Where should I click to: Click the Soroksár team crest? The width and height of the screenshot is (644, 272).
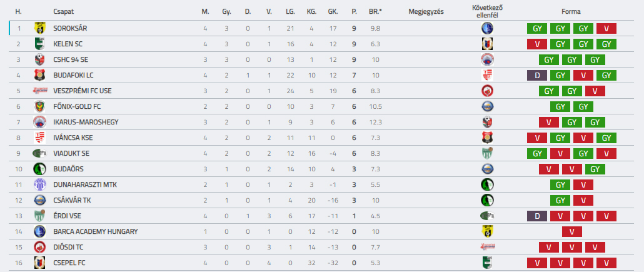point(39,28)
